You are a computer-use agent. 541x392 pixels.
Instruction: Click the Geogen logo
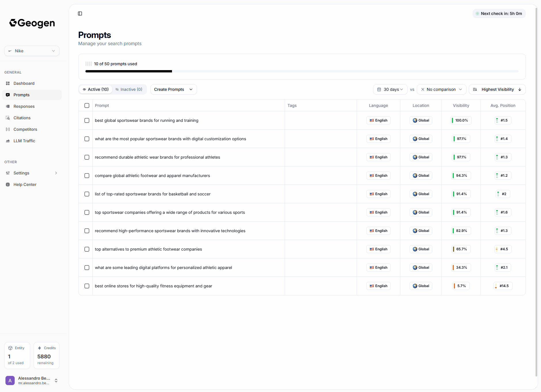32,23
